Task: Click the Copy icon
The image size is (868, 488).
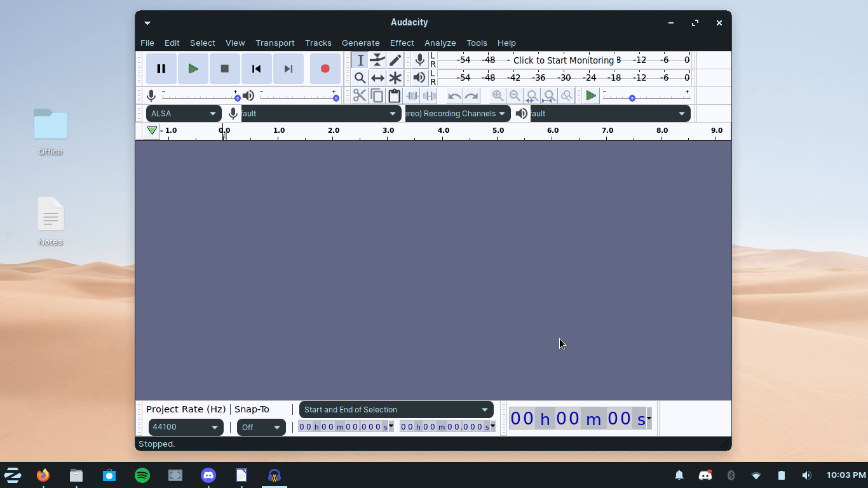Action: (x=377, y=96)
